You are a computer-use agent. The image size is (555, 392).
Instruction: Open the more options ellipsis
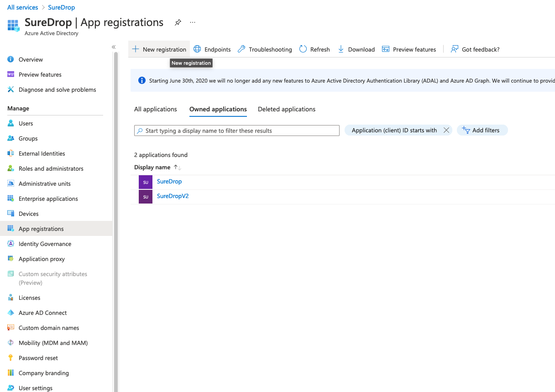pyautogui.click(x=193, y=22)
